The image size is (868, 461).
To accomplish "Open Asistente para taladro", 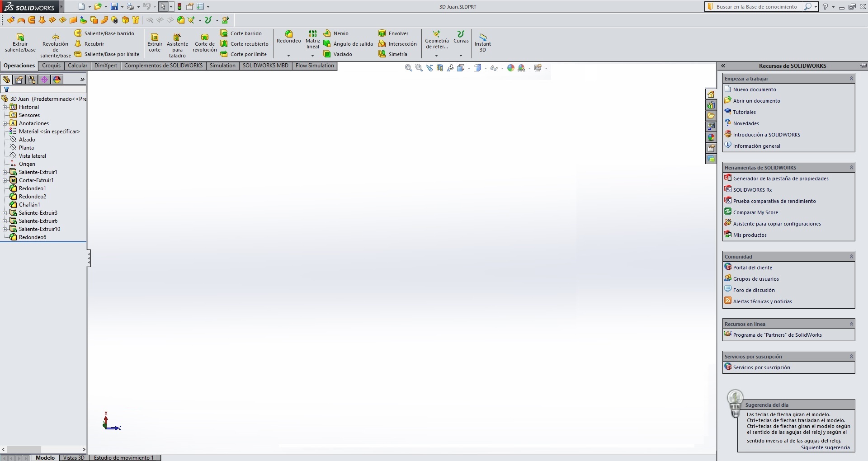I will tap(177, 46).
